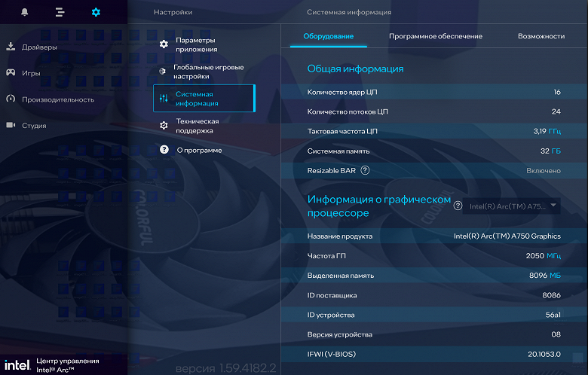The height and width of the screenshot is (375, 588).
Task: Click the sliders icon for Системная информация
Action: (x=164, y=99)
